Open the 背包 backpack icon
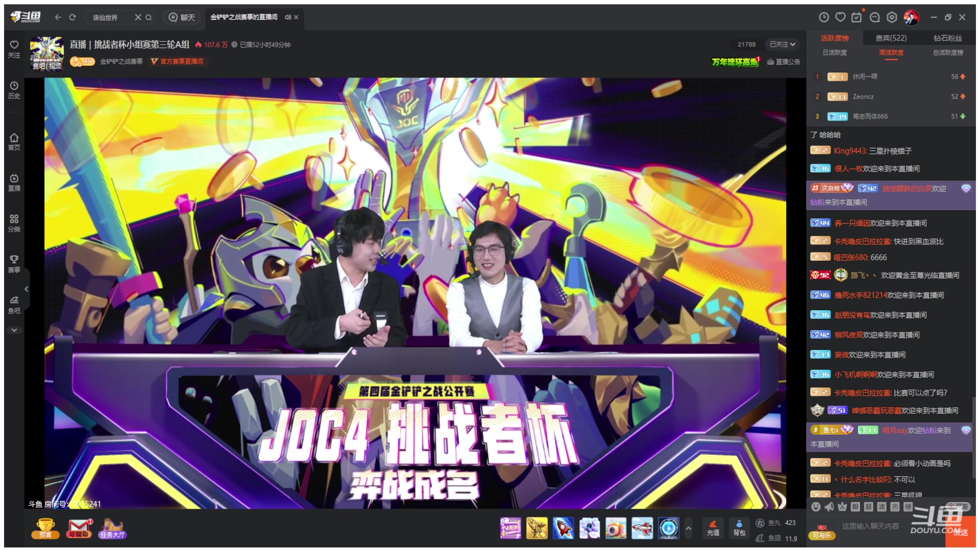Screen dimensions: 980x551 click(739, 528)
